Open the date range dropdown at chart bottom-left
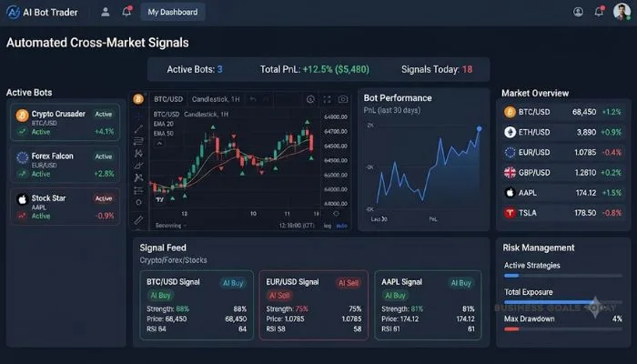The image size is (637, 364). coord(171,226)
